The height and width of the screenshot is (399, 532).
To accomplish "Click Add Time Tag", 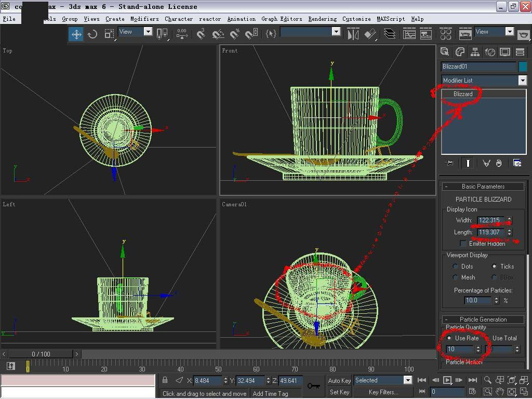I will tap(270, 394).
